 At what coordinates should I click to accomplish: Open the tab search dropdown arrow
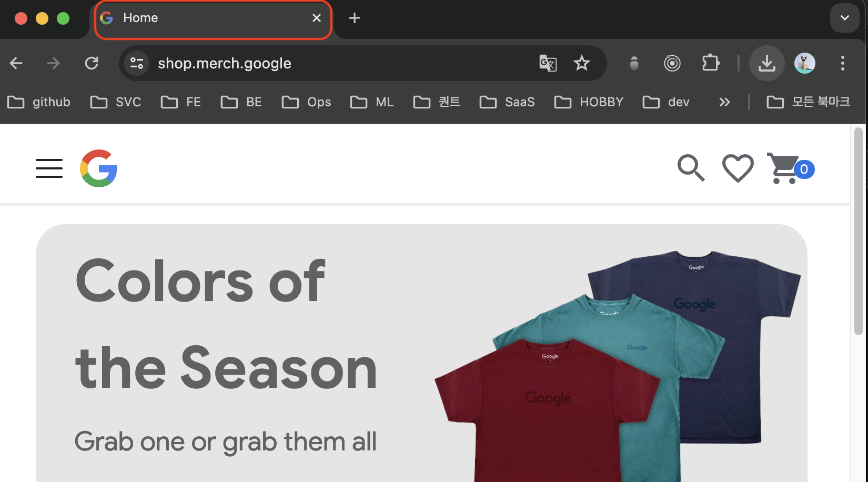[x=845, y=18]
